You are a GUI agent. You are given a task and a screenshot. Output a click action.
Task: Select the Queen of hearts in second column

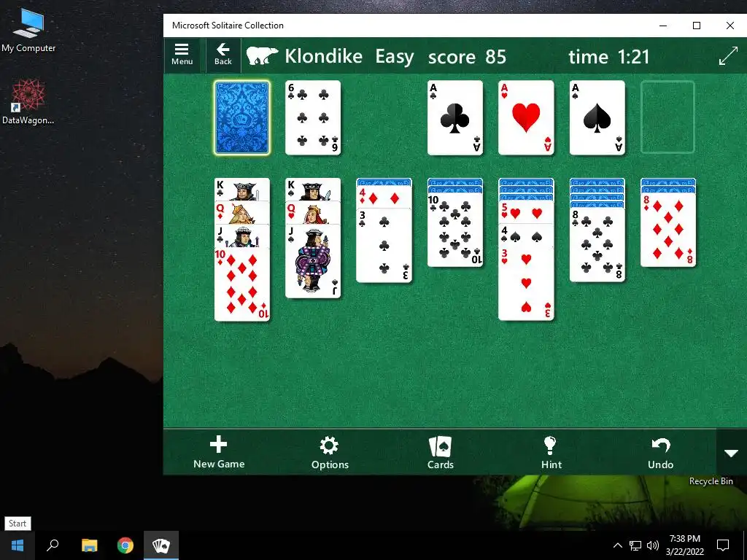tap(313, 212)
